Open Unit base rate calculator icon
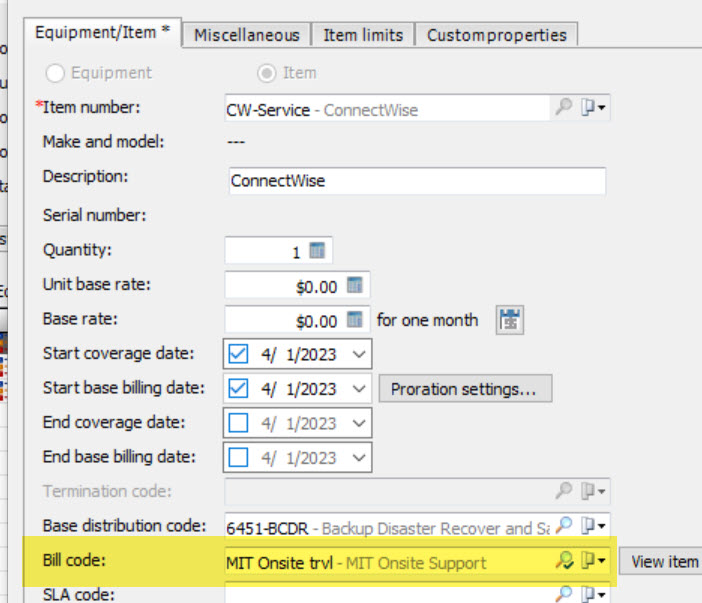 point(355,285)
